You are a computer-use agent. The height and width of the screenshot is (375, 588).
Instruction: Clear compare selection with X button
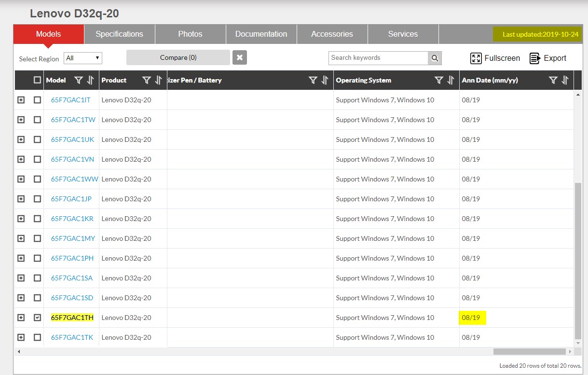[x=240, y=57]
